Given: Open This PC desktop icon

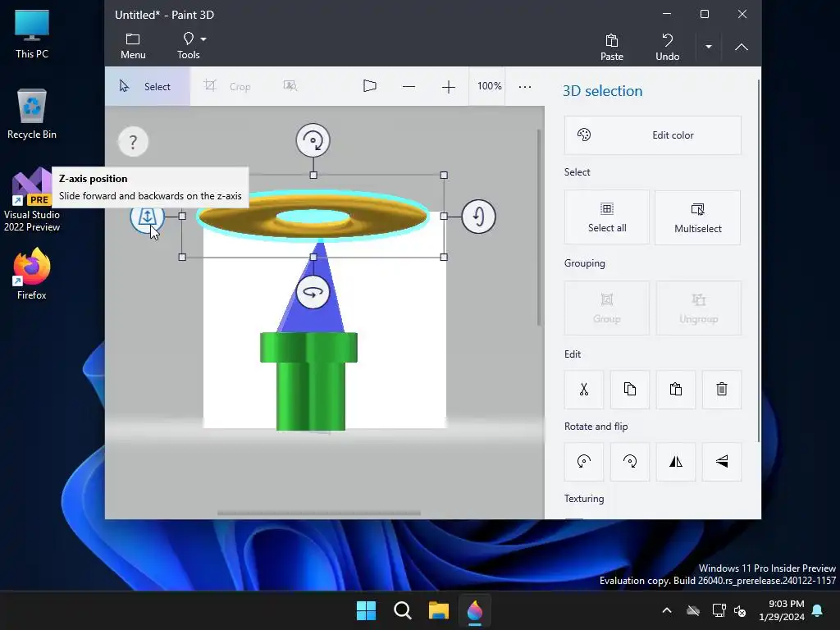Looking at the screenshot, I should [x=32, y=34].
